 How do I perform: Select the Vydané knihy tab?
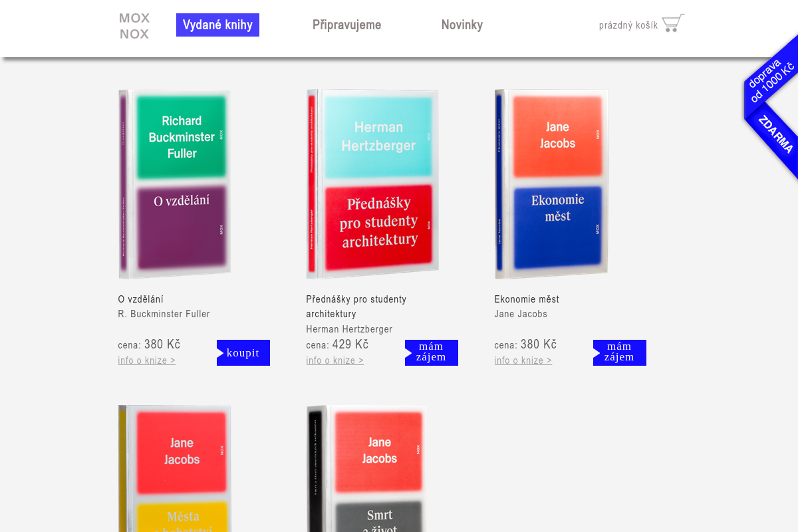[217, 25]
